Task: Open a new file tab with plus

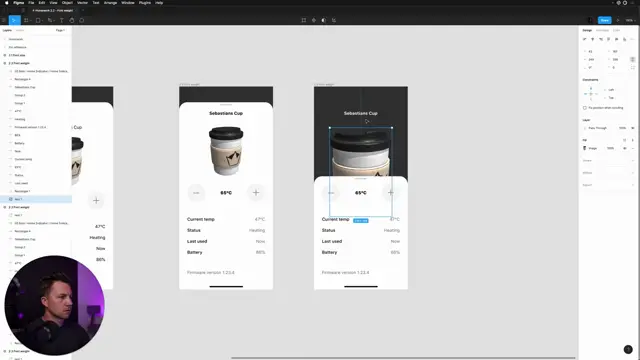Action: [x=83, y=10]
